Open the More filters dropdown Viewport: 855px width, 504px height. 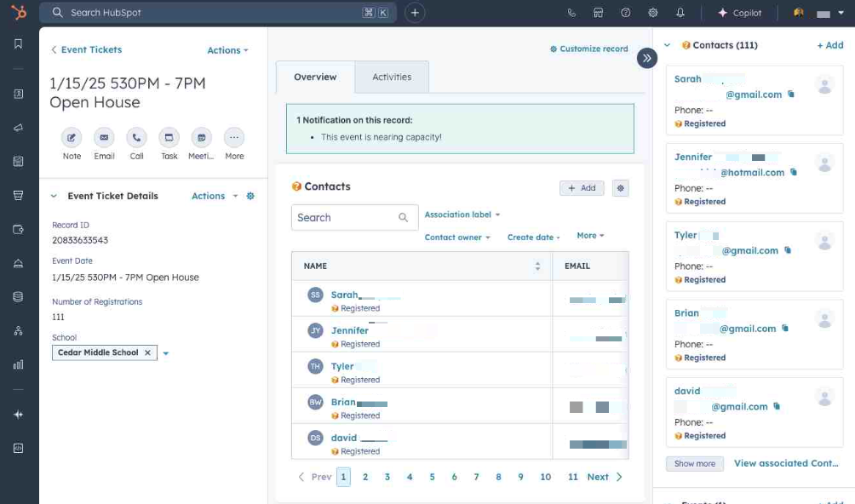click(590, 235)
